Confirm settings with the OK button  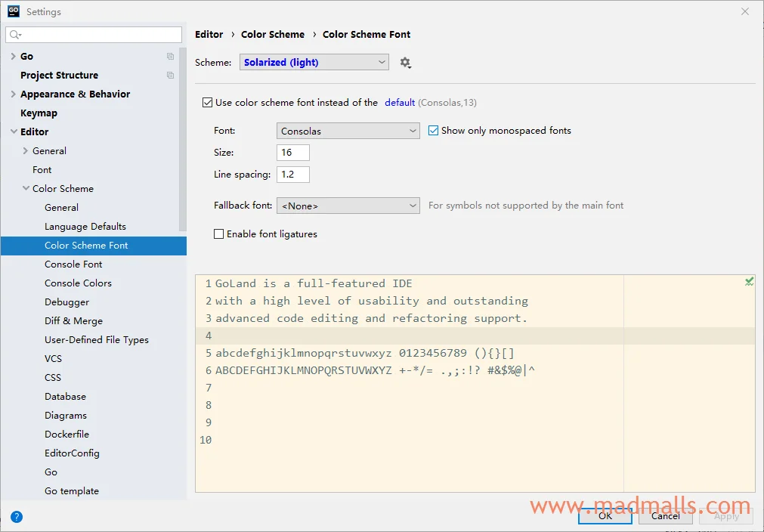605,516
